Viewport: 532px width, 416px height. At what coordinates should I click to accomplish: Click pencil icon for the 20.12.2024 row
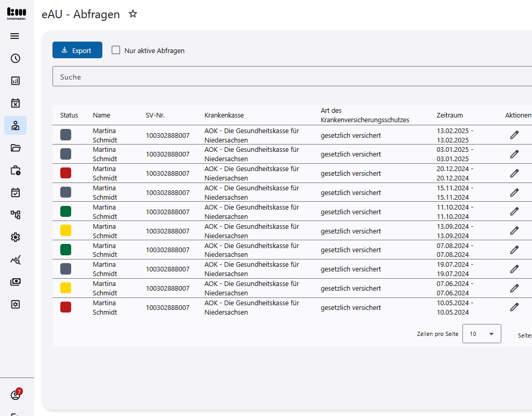click(x=514, y=173)
